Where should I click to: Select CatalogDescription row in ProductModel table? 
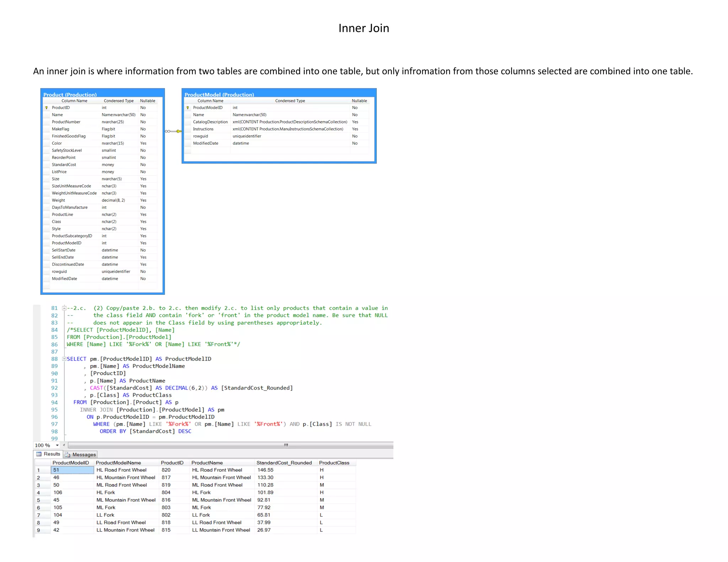pyautogui.click(x=210, y=122)
